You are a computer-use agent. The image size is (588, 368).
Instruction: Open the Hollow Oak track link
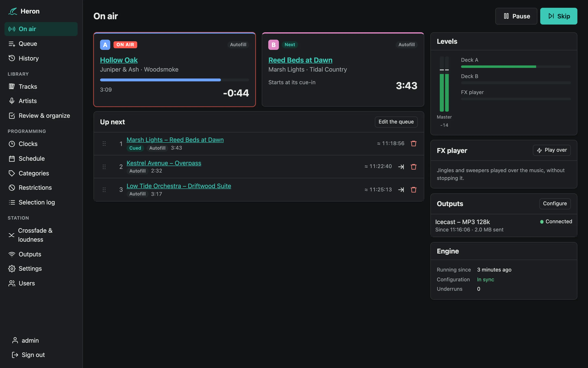(x=119, y=60)
